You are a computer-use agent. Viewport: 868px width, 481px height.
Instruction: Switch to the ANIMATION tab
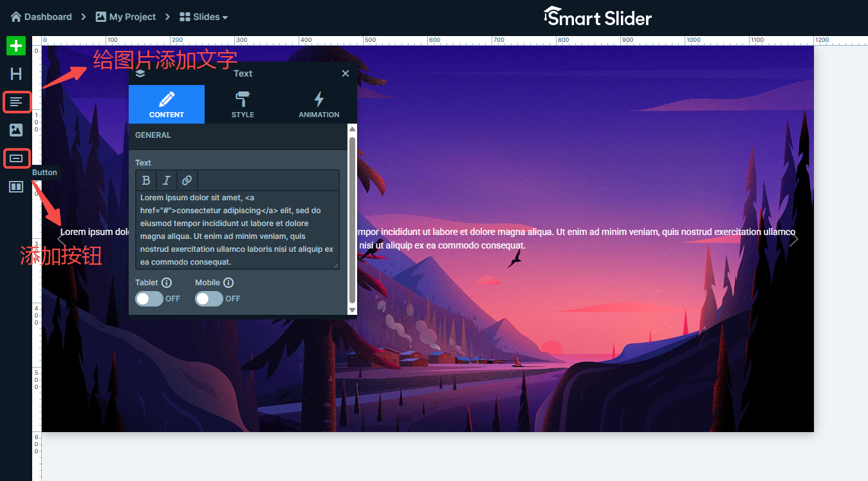pyautogui.click(x=319, y=104)
